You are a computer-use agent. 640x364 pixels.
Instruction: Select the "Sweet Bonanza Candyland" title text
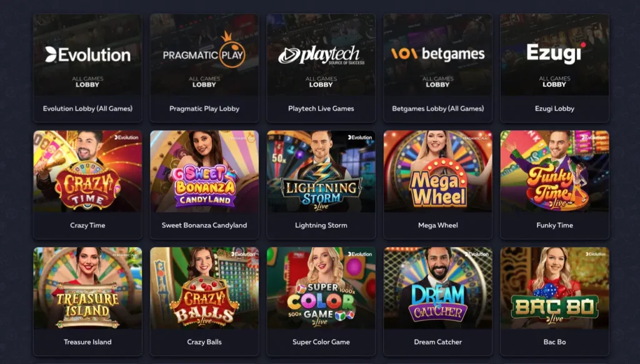204,225
